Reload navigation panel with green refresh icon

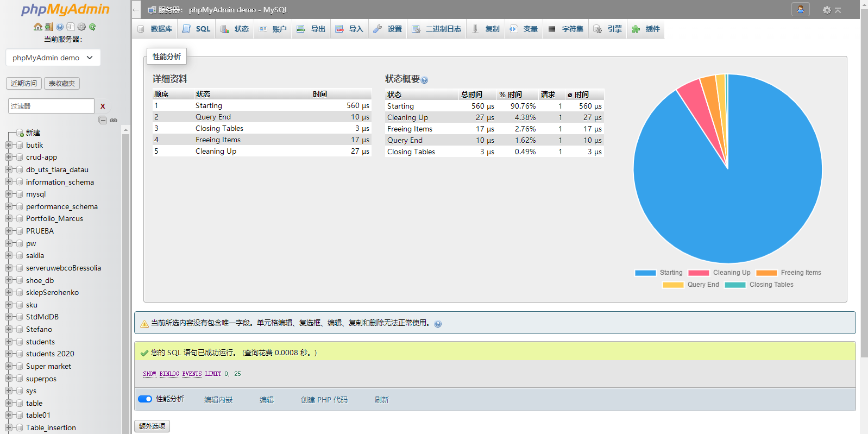(x=92, y=27)
